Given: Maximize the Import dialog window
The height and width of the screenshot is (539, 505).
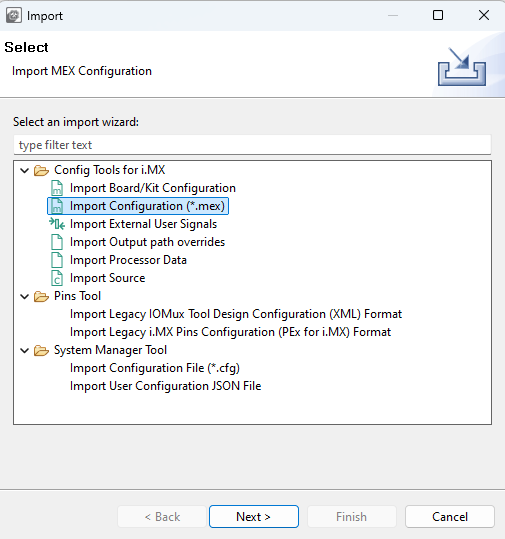Looking at the screenshot, I should (x=438, y=15).
